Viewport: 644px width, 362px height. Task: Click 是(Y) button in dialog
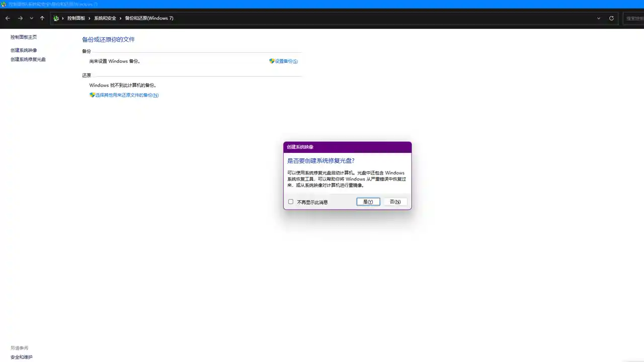tap(368, 202)
